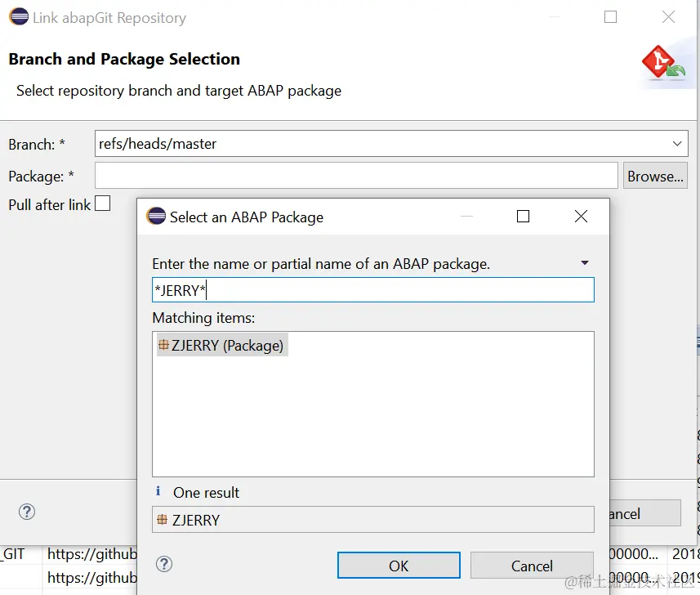Image resolution: width=700 pixels, height=595 pixels.
Task: Click into the Package input field
Action: coord(356,176)
